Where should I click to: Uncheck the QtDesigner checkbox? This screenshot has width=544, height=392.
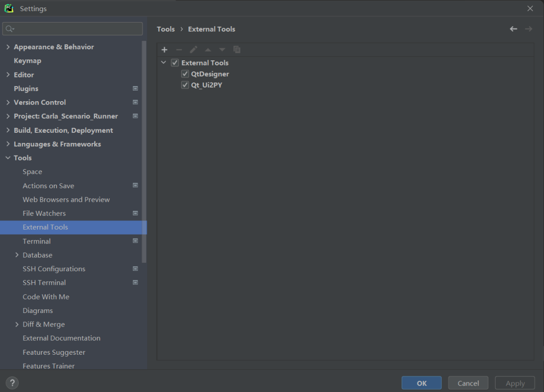click(x=185, y=74)
